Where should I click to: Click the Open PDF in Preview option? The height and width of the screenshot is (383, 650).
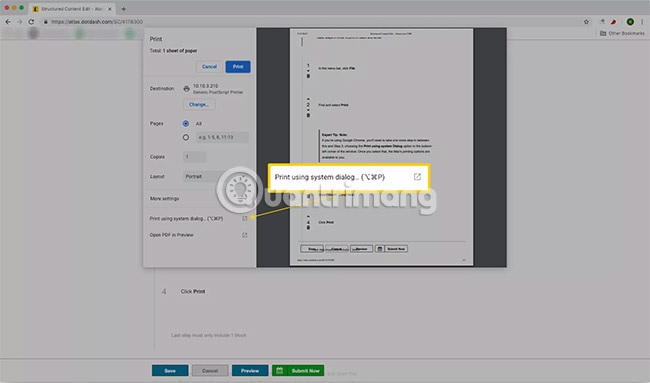(x=171, y=235)
